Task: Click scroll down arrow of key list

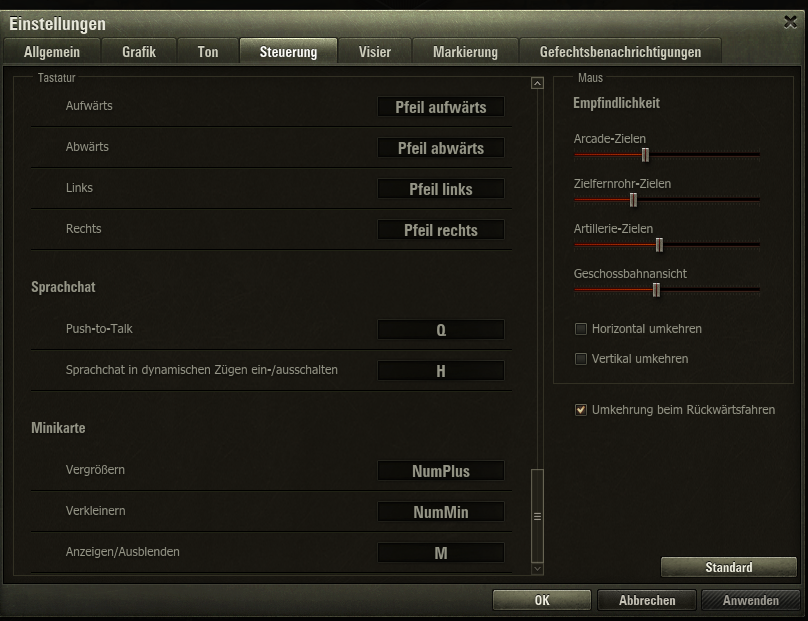Action: tap(537, 568)
